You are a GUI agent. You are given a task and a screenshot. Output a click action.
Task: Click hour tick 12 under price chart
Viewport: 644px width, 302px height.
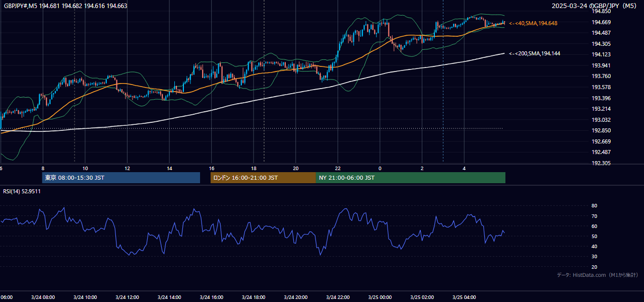[x=127, y=169]
